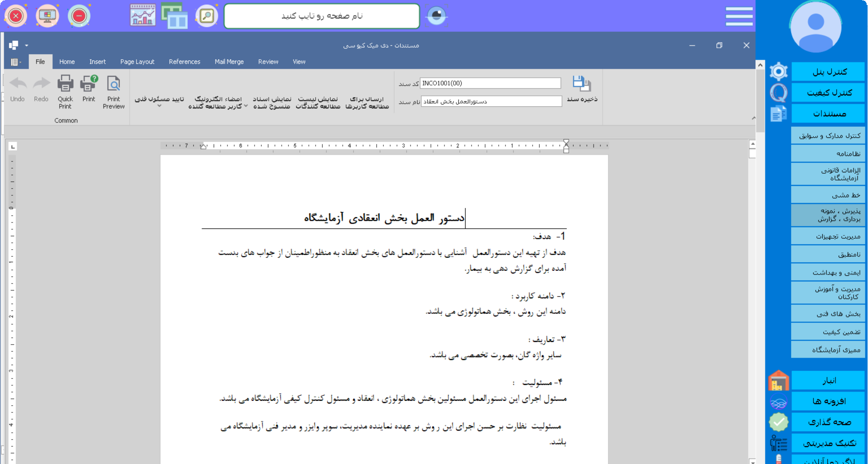Click the documents icon beside مستندات
This screenshot has width=868, height=464.
(778, 114)
